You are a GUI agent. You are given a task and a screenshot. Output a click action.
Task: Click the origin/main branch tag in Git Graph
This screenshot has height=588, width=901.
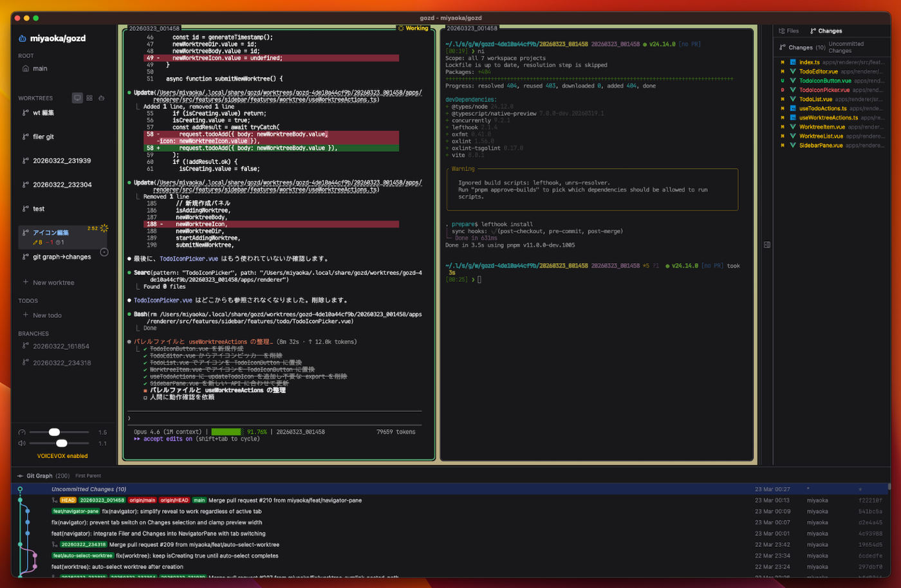pos(142,500)
